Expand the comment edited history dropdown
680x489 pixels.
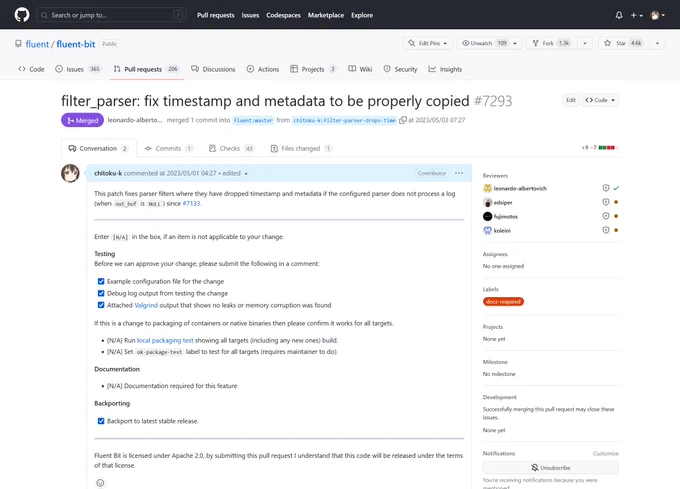click(235, 173)
